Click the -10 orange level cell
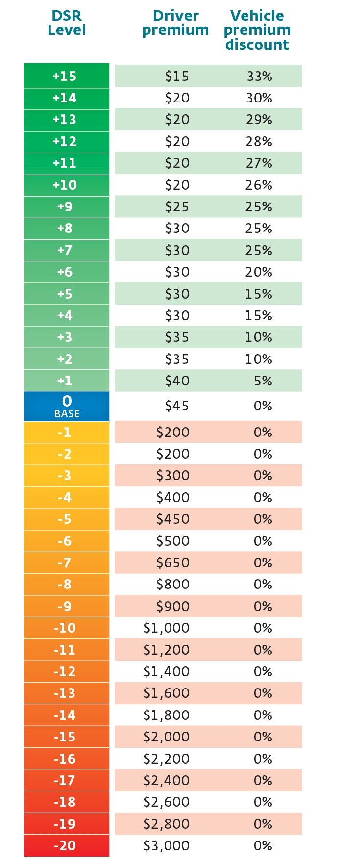This screenshot has height=868, width=343. pos(67,628)
